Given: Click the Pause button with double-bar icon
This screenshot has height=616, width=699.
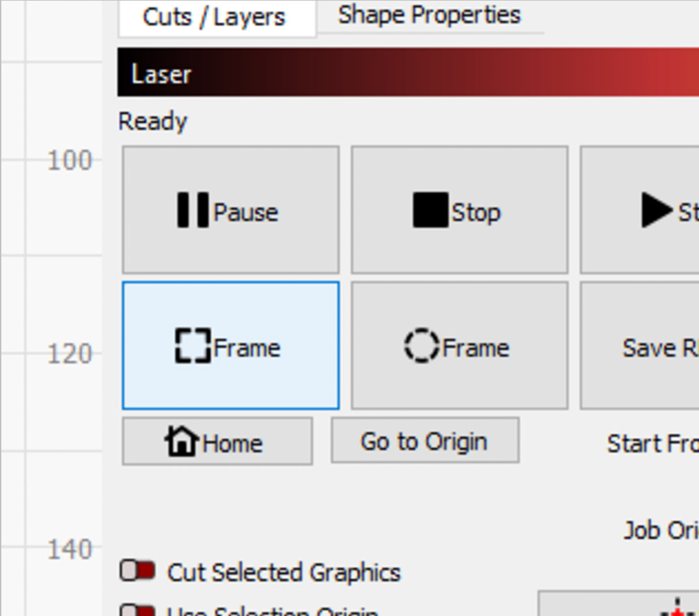Looking at the screenshot, I should point(230,210).
